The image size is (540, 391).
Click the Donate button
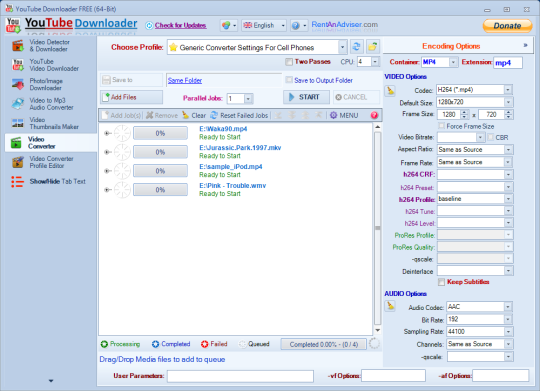pyautogui.click(x=507, y=25)
